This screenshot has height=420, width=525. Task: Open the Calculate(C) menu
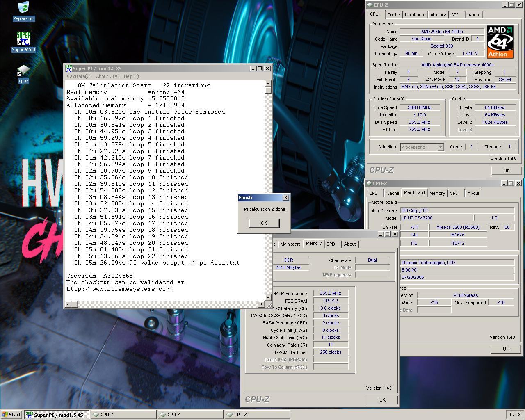point(79,76)
